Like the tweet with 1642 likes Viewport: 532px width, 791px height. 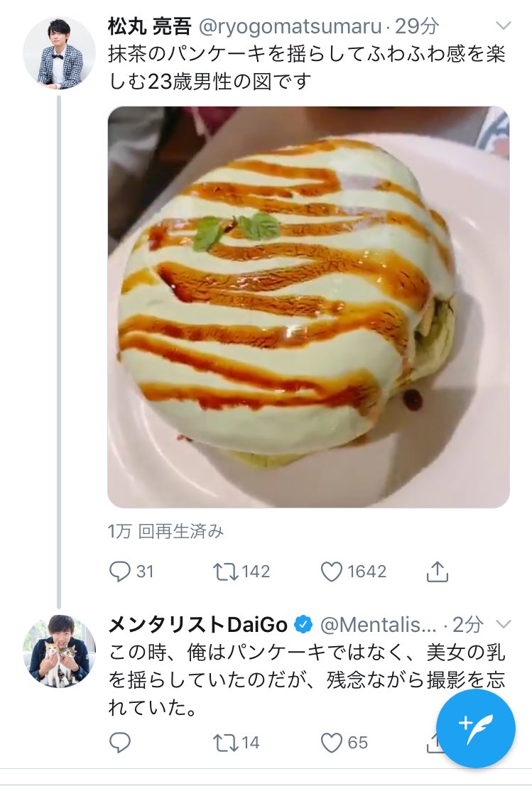pyautogui.click(x=332, y=571)
